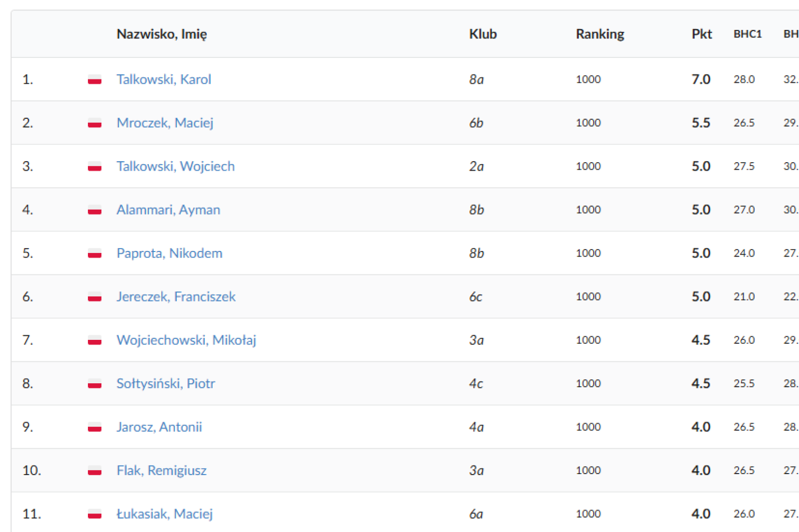Click Polish flag beside Alammari, Ayman

click(95, 210)
